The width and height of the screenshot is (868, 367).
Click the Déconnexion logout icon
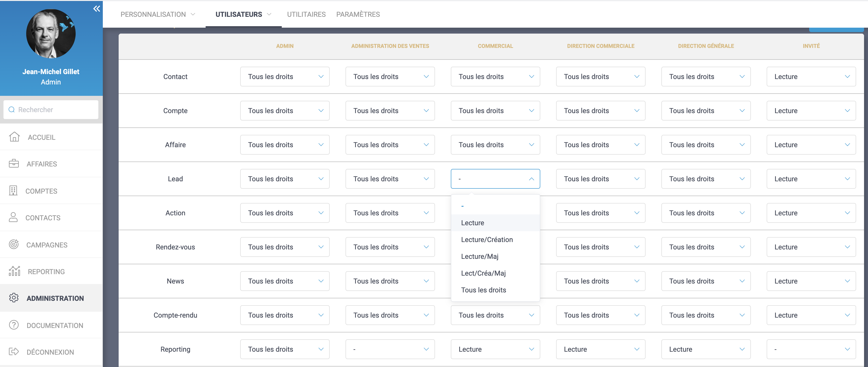click(14, 351)
